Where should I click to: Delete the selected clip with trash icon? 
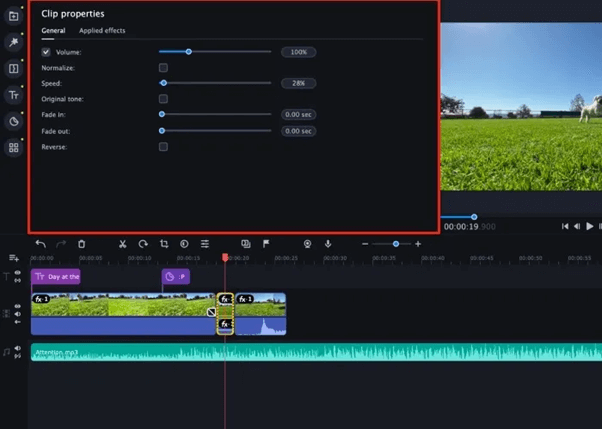coord(82,243)
